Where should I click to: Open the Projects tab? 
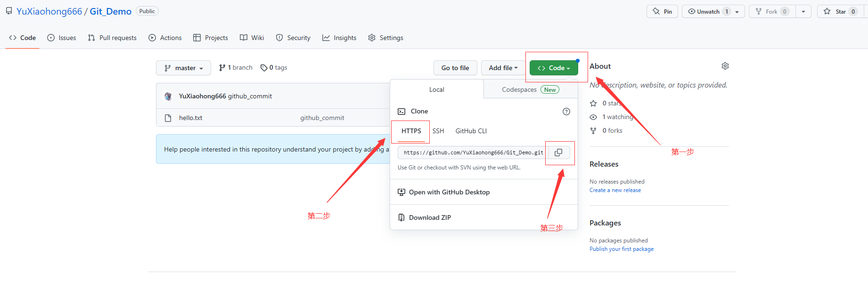pyautogui.click(x=211, y=38)
